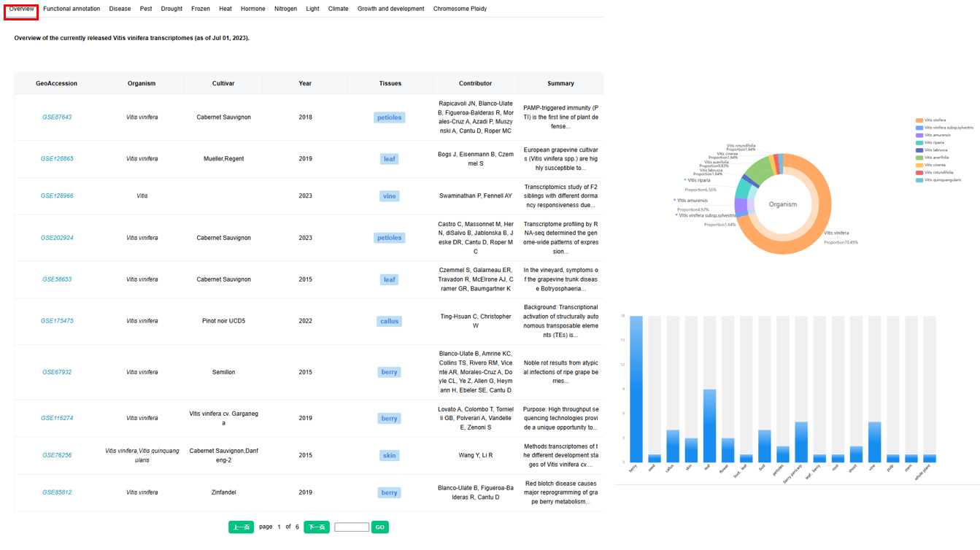The height and width of the screenshot is (550, 980).
Task: Switch to the Drought tab
Action: (171, 9)
